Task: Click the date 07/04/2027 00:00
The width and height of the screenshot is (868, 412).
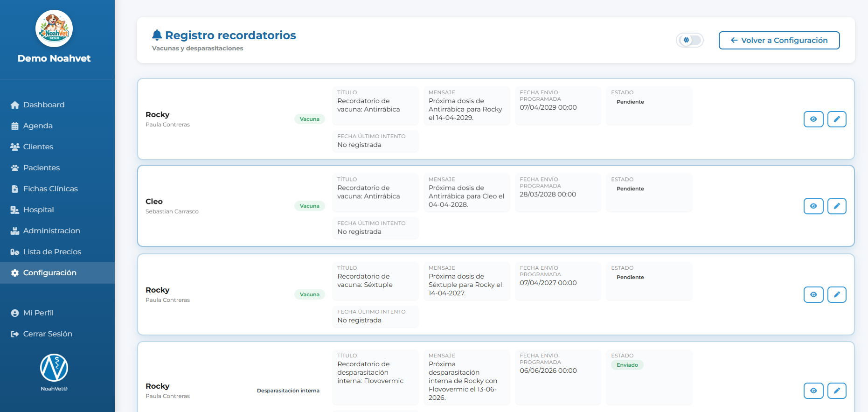Action: [x=548, y=283]
